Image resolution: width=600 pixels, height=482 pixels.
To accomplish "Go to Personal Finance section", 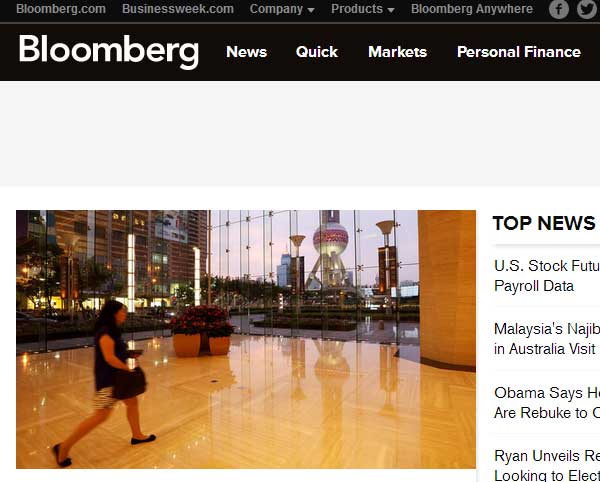I will (x=518, y=52).
